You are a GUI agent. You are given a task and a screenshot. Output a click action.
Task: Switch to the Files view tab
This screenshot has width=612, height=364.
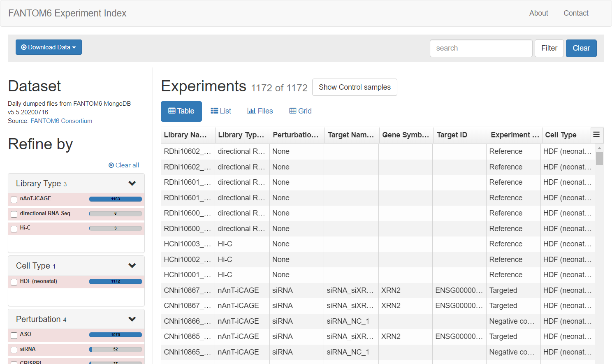click(x=260, y=111)
